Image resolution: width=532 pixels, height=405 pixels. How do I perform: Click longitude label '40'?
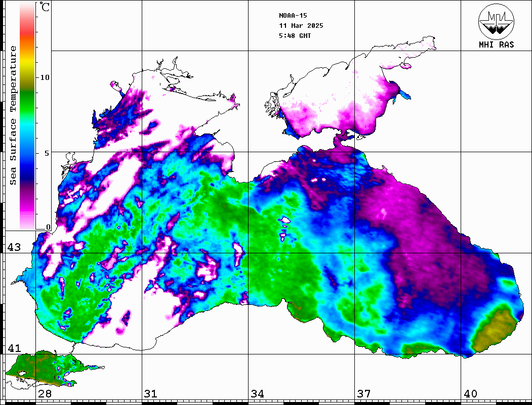click(x=470, y=394)
